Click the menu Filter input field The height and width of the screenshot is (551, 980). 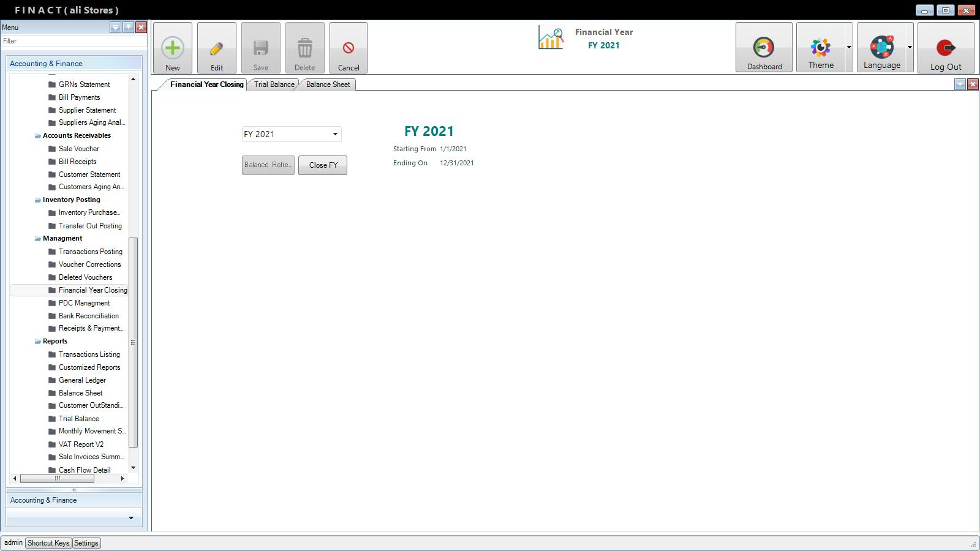[72, 41]
